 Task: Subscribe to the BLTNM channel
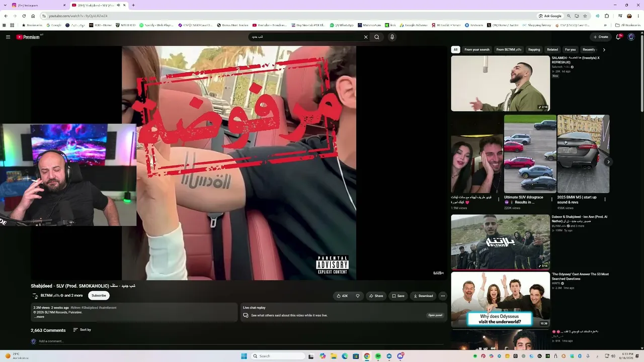pos(99,296)
